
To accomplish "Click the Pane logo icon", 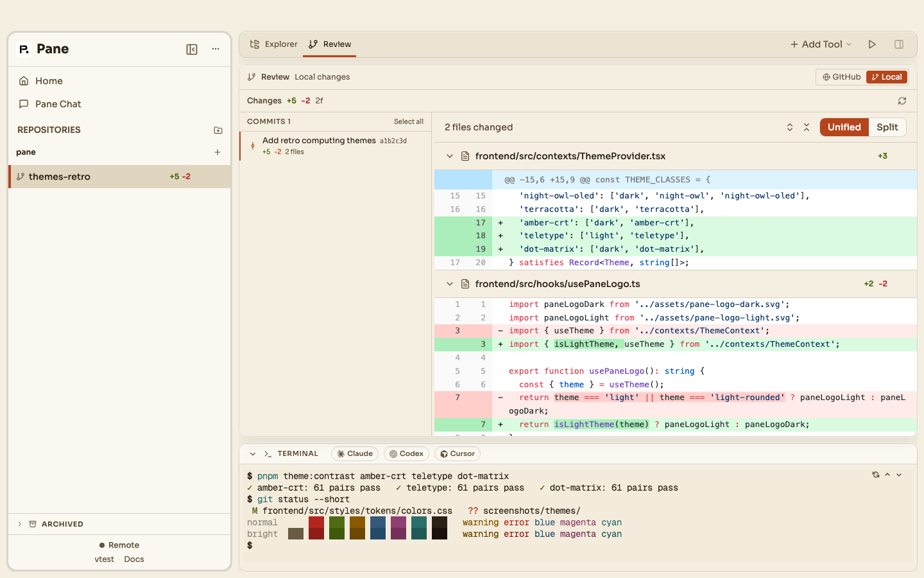I will (x=24, y=49).
